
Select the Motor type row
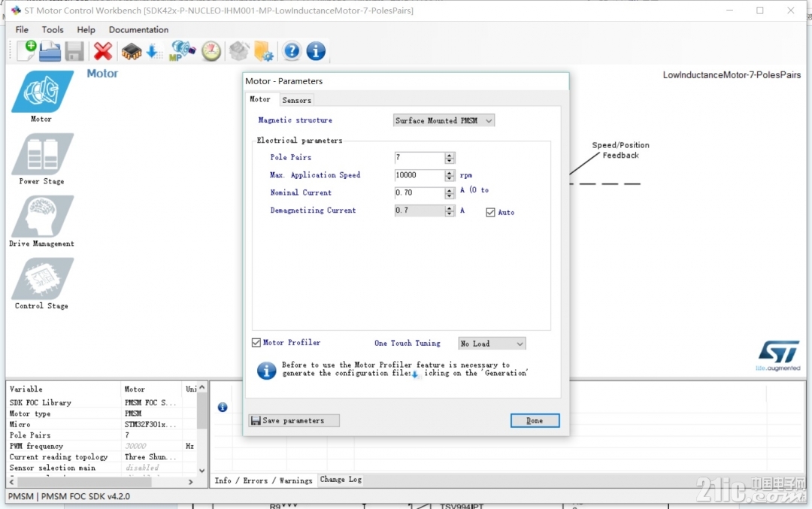[x=101, y=414]
